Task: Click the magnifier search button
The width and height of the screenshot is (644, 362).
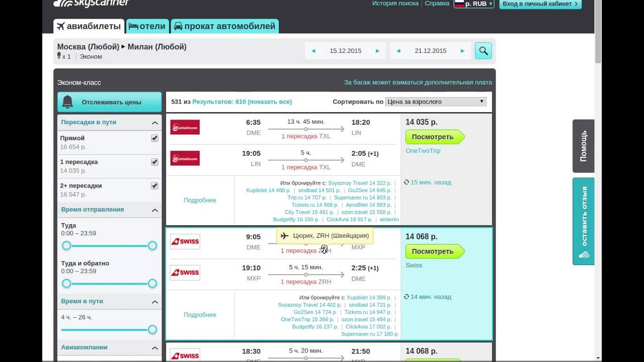Action: [484, 51]
